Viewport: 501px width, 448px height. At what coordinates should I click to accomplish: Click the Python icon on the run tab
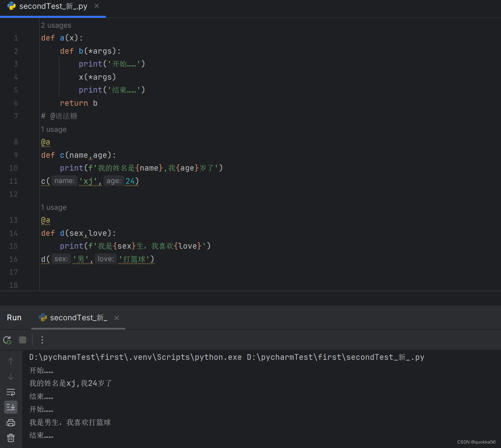[43, 317]
